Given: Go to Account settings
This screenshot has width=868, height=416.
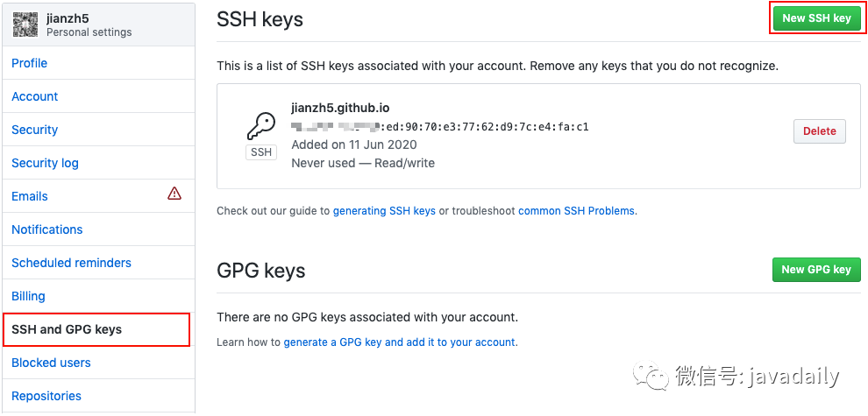Looking at the screenshot, I should [x=35, y=96].
